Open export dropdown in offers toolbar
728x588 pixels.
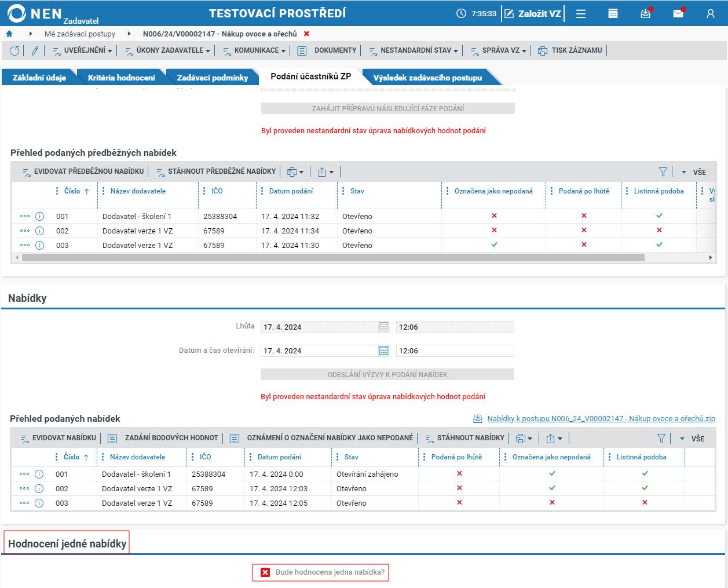pos(554,439)
